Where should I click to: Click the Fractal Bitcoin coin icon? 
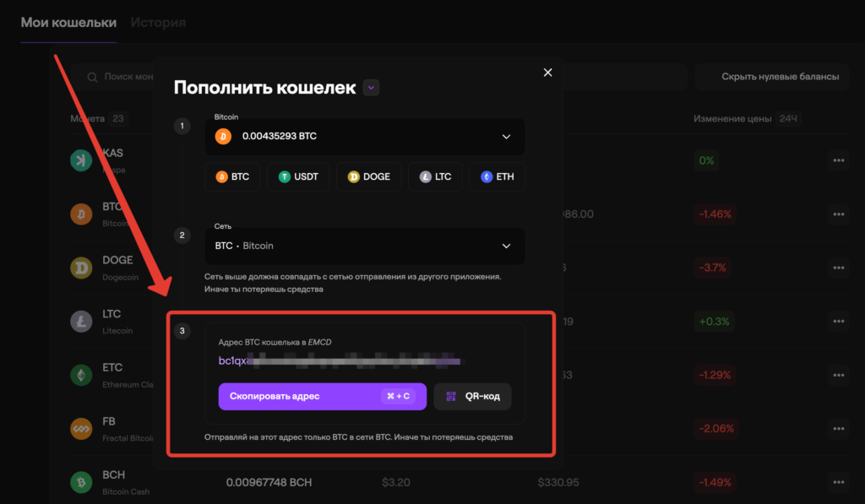(x=80, y=429)
